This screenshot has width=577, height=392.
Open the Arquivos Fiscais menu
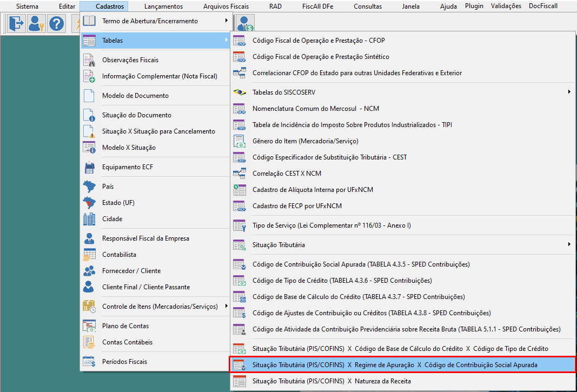[226, 6]
